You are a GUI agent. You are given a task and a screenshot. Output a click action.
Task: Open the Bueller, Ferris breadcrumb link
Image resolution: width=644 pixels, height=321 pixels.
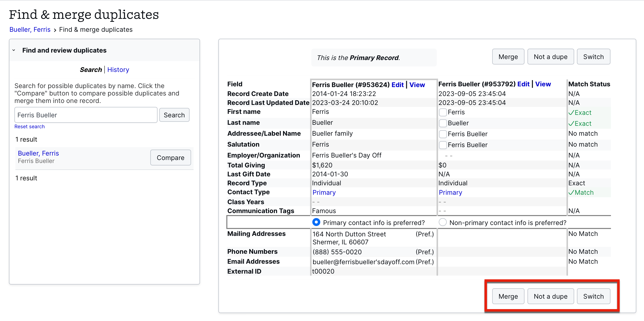tap(30, 30)
